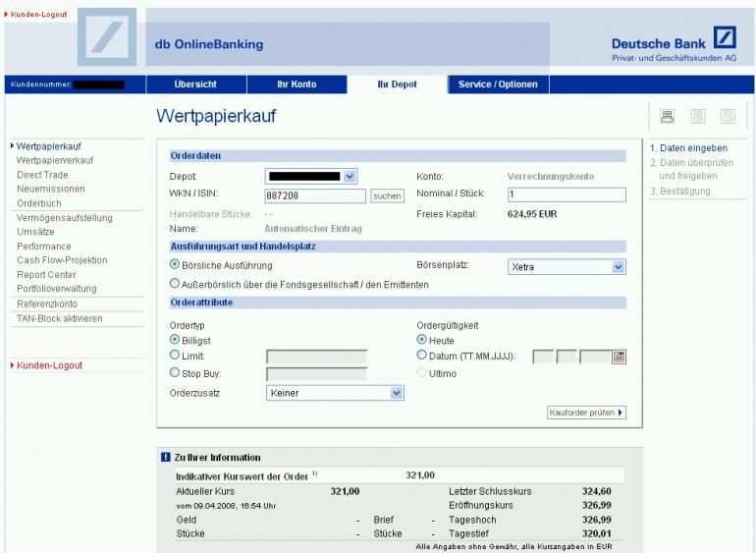Image resolution: width=756 pixels, height=553 pixels.
Task: Click the Nominal / Stück input field
Action: point(567,194)
